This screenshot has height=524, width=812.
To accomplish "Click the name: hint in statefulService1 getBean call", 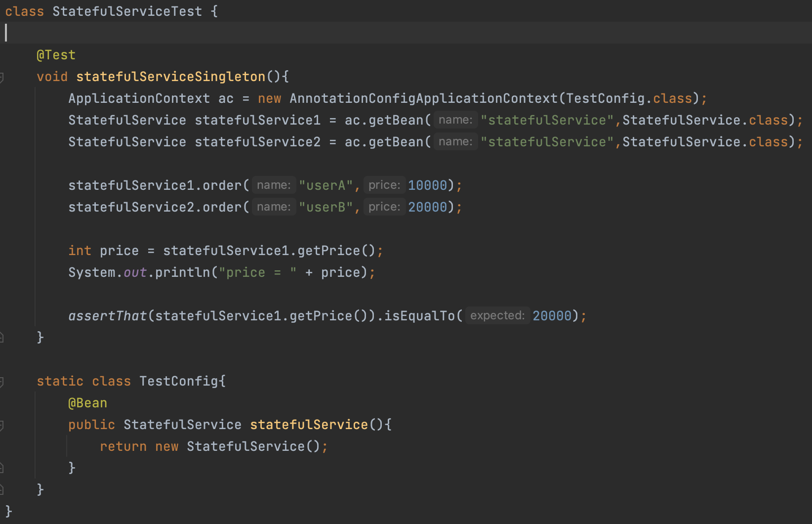I will click(455, 120).
